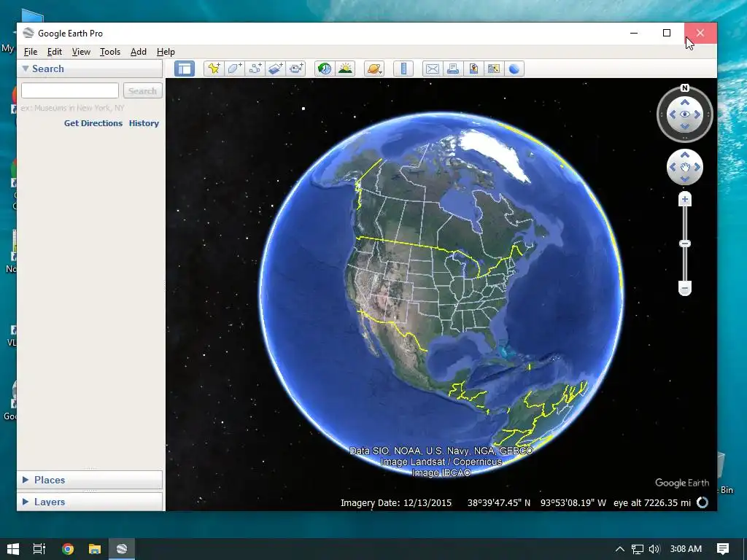Open File Explorer from the taskbar
The height and width of the screenshot is (560, 747).
pos(95,549)
